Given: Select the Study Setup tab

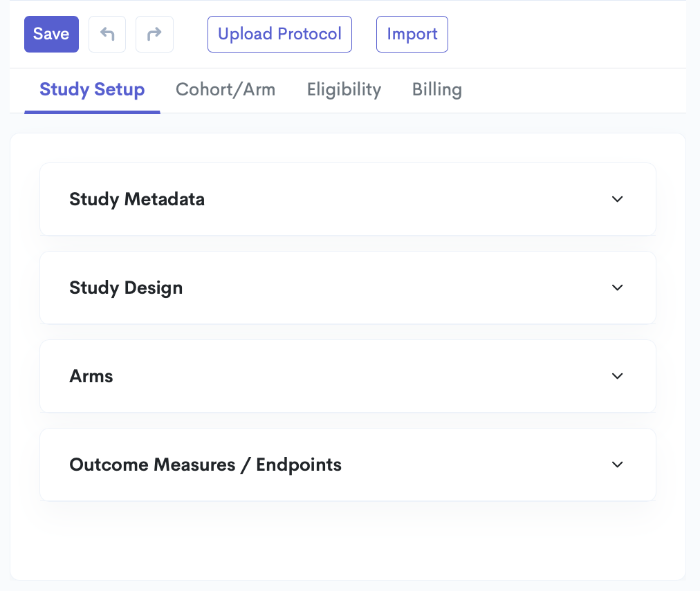Looking at the screenshot, I should coord(92,90).
